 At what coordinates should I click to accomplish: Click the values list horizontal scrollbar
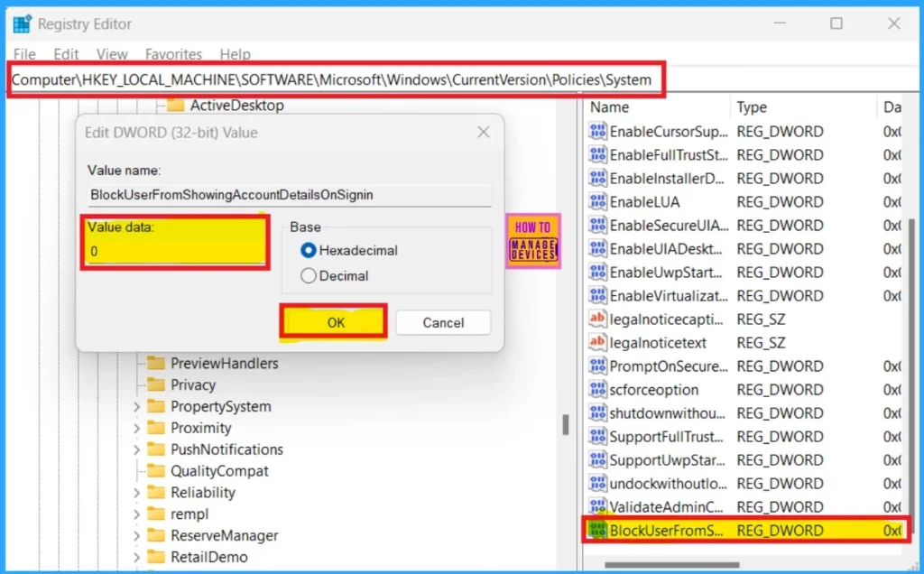[x=671, y=565]
